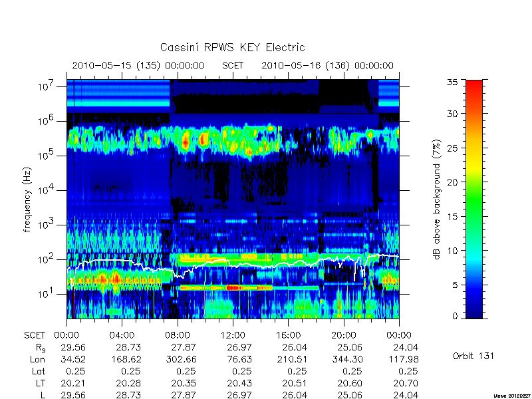Click the "frequency (Hz)" axis label
This screenshot has height=399, width=532.
pos(27,199)
